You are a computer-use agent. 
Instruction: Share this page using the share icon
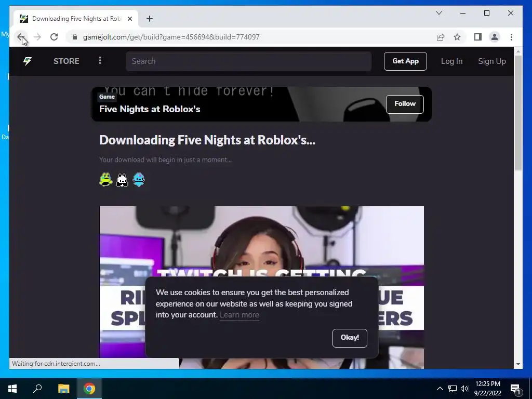point(441,37)
